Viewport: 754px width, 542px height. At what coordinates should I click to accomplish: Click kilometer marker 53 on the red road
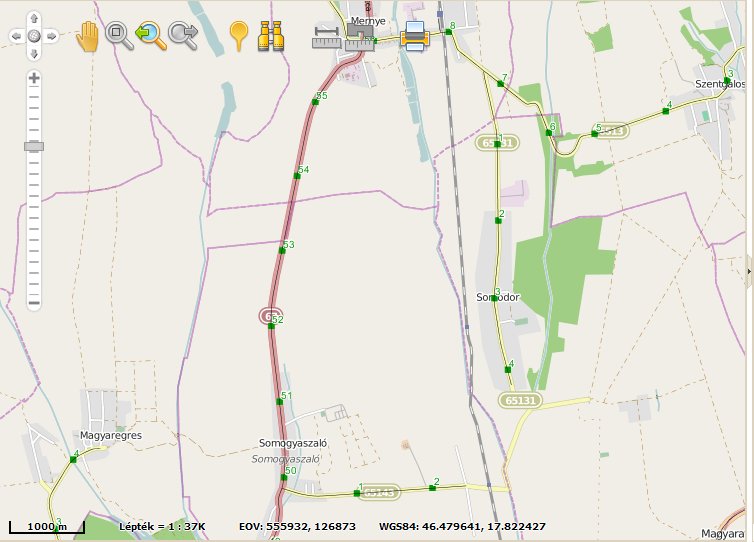tap(283, 250)
